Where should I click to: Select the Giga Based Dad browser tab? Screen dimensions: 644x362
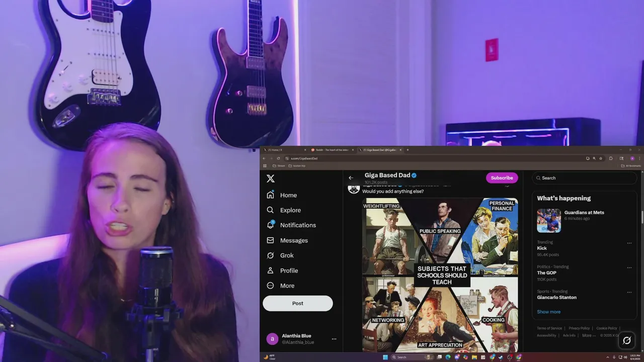point(380,150)
